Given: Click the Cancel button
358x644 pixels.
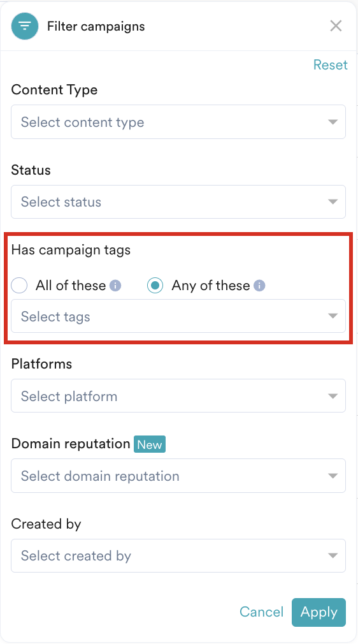Looking at the screenshot, I should [x=262, y=612].
